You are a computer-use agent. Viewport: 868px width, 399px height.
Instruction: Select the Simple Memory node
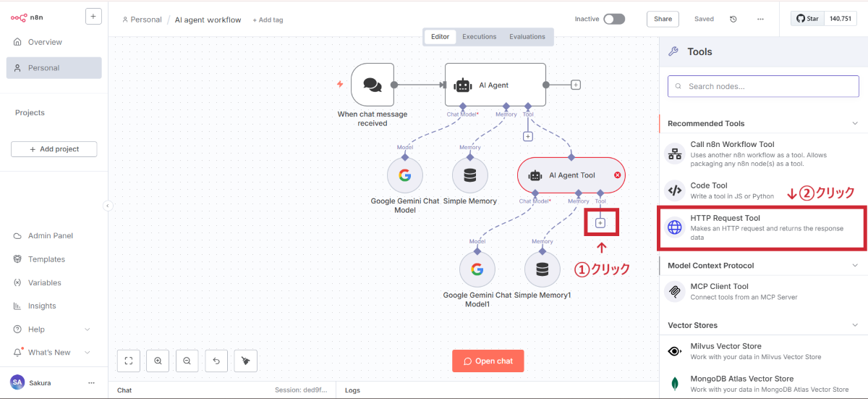(x=470, y=175)
